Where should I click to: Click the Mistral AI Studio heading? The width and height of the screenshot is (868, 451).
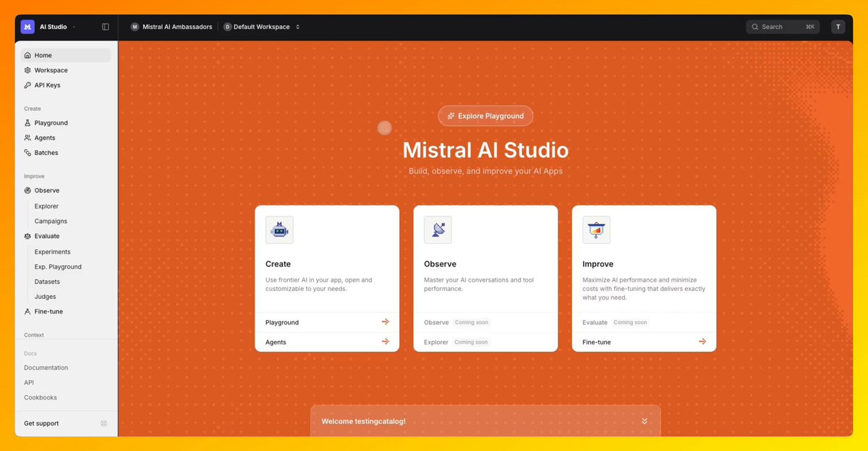pyautogui.click(x=485, y=150)
